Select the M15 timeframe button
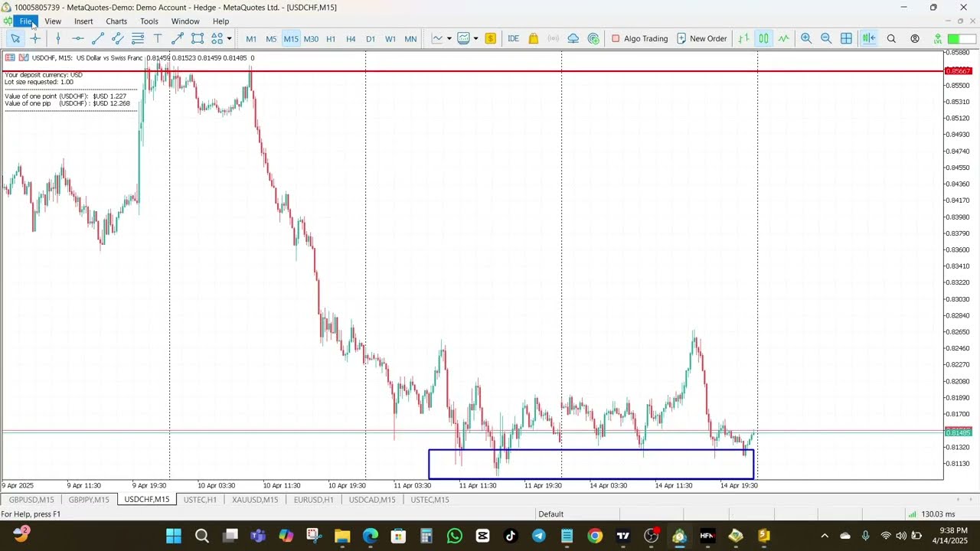The width and height of the screenshot is (980, 551). point(291,39)
